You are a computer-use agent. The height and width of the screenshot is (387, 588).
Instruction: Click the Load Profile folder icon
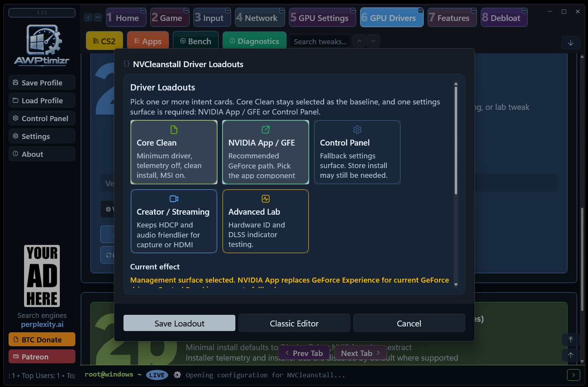click(16, 100)
